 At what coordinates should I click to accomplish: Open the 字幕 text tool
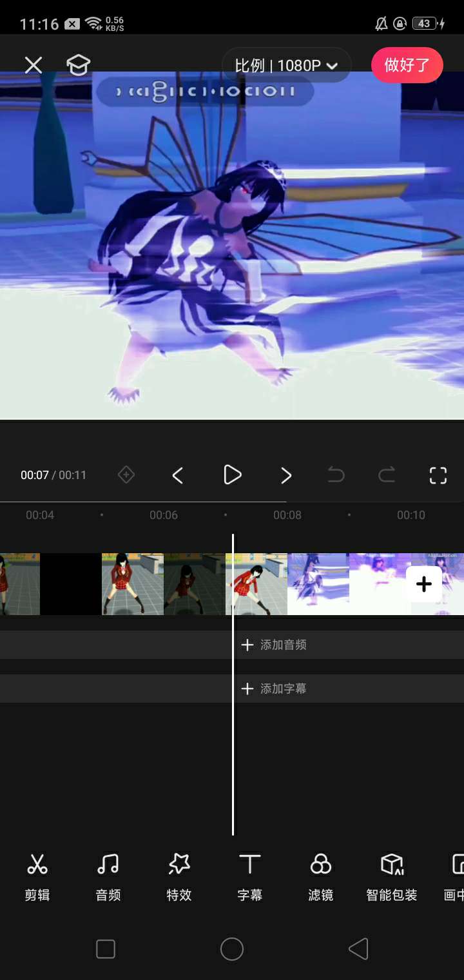[x=250, y=877]
